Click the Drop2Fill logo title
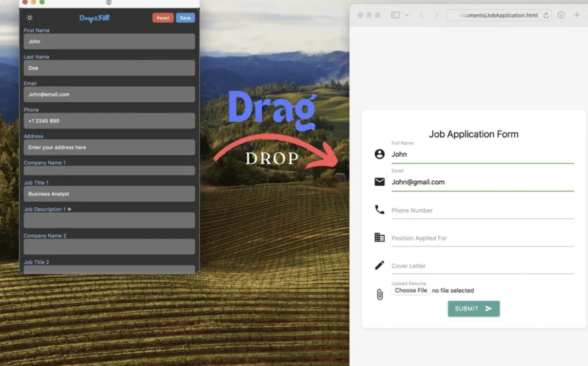The image size is (588, 366). coord(94,18)
